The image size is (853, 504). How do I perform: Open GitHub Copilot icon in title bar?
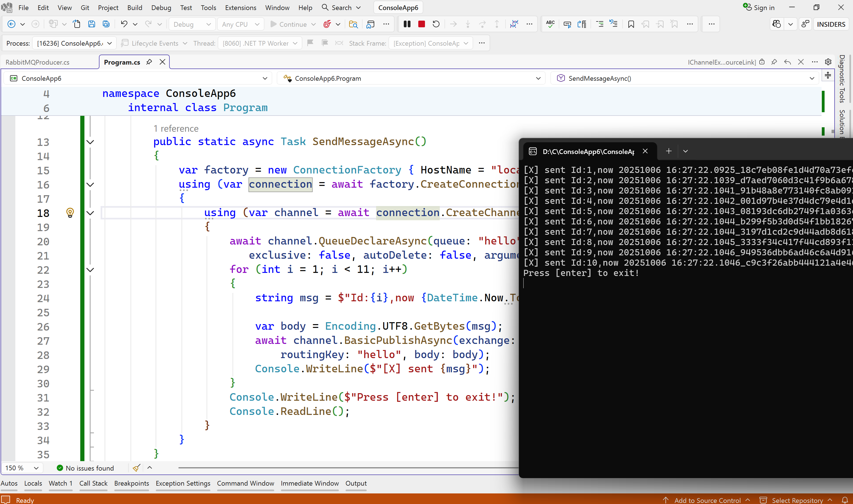point(777,24)
